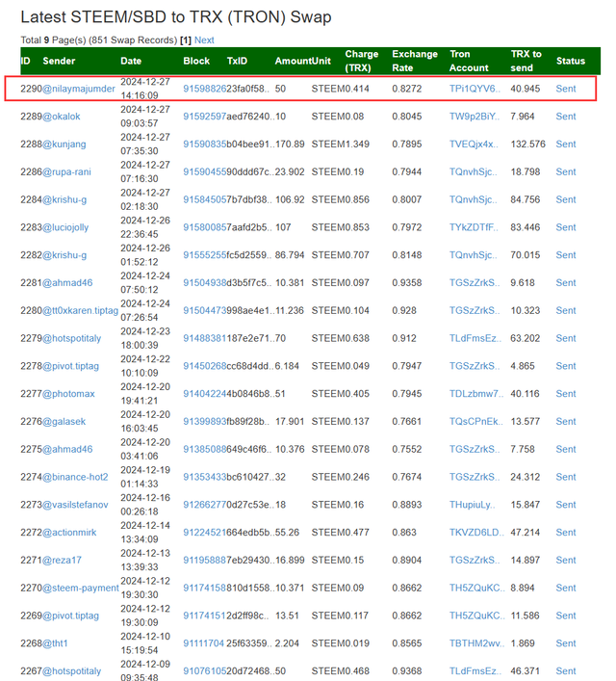Viewport: 616px width, 681px height.
Task: Open Sent status for swap 2289
Action: 566,117
